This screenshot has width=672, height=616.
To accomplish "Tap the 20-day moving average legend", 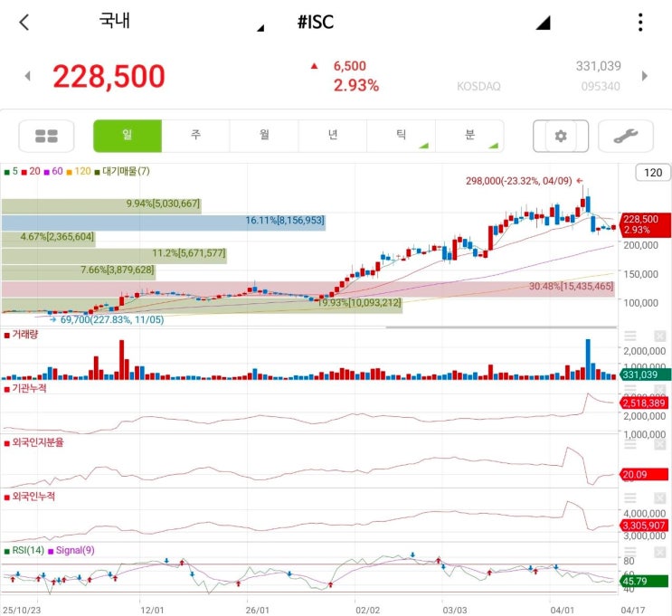I will pos(31,172).
